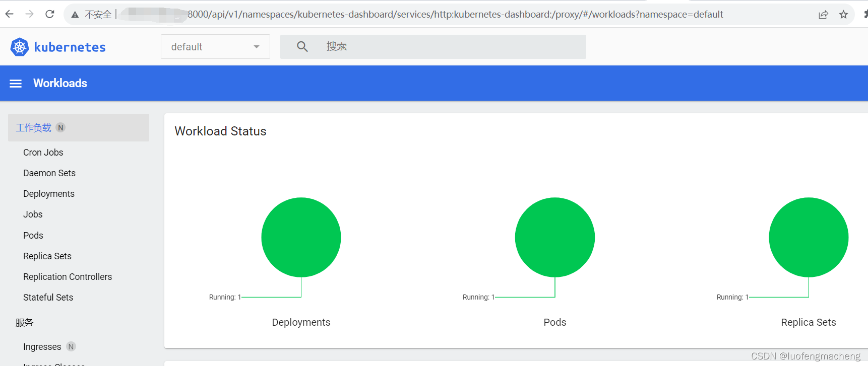Open Ingresses in sidebar
Image resolution: width=868 pixels, height=366 pixels.
[x=42, y=347]
